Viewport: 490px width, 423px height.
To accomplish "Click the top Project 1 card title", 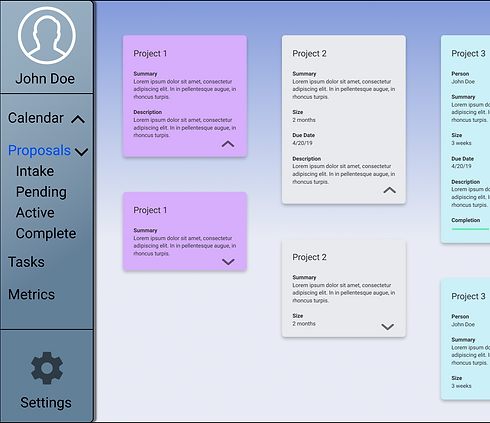I will [150, 54].
